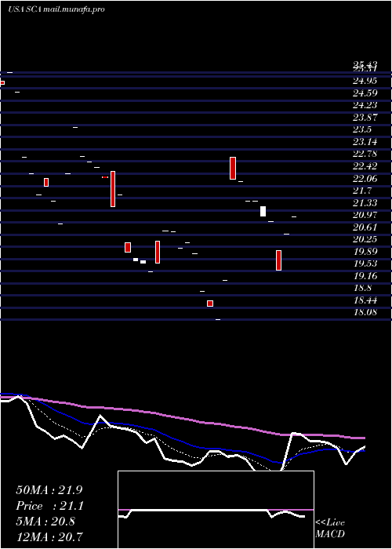The height and width of the screenshot is (549, 392).
Task: Click the 'USA SCA mail.munafa.pro' title text
Action: tap(56, 9)
